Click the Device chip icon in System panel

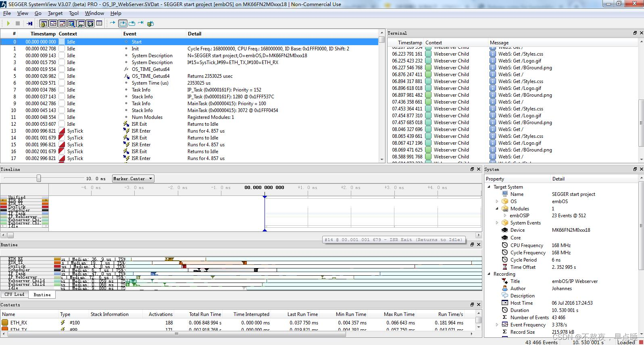pos(504,230)
